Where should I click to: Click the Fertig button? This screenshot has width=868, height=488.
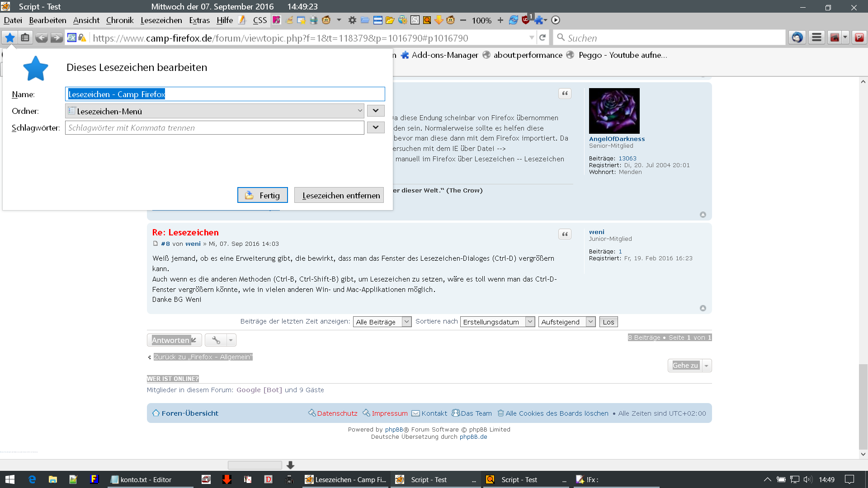[x=262, y=195]
